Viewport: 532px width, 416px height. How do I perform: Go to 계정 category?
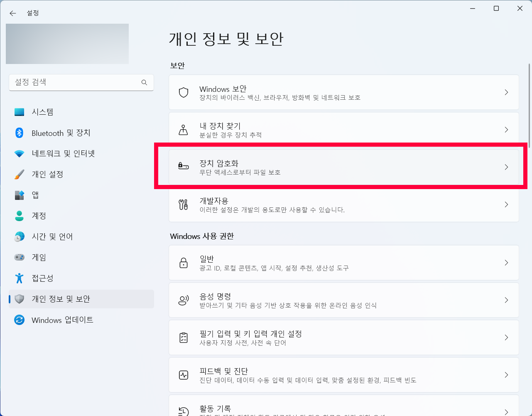(x=81, y=216)
